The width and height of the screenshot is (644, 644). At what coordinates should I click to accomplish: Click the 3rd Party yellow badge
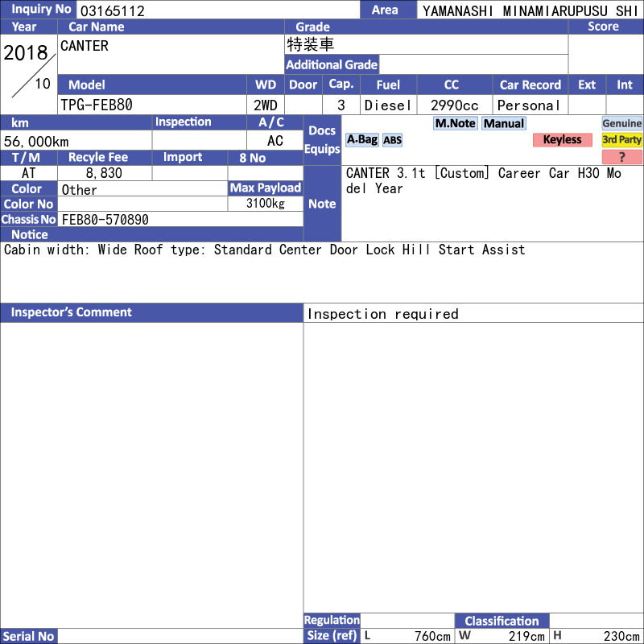click(621, 139)
